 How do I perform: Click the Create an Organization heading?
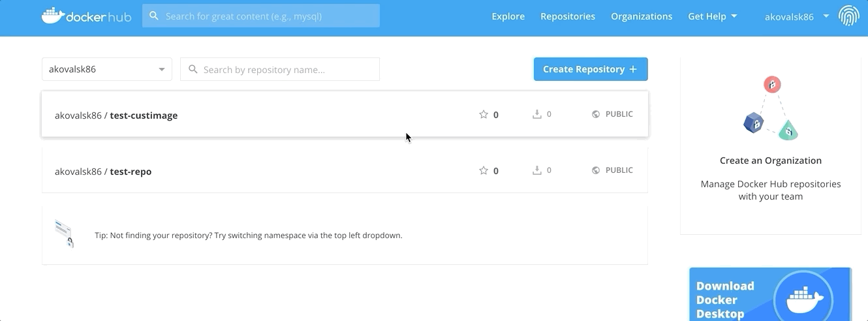[x=771, y=160]
